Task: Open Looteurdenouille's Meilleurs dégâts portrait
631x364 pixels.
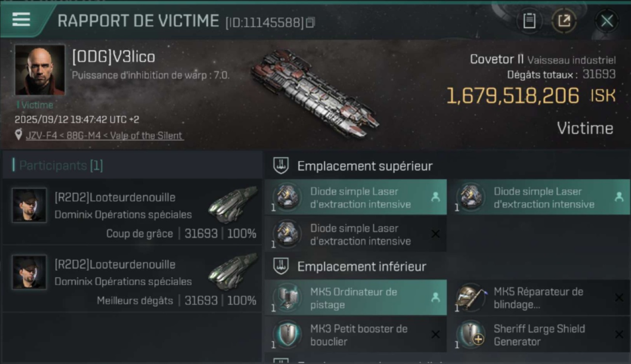Action: tap(30, 272)
